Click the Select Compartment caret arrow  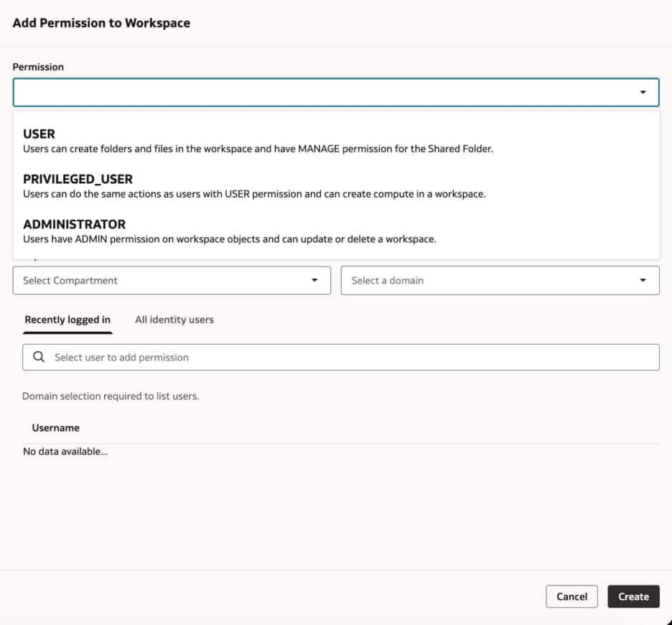click(x=314, y=281)
